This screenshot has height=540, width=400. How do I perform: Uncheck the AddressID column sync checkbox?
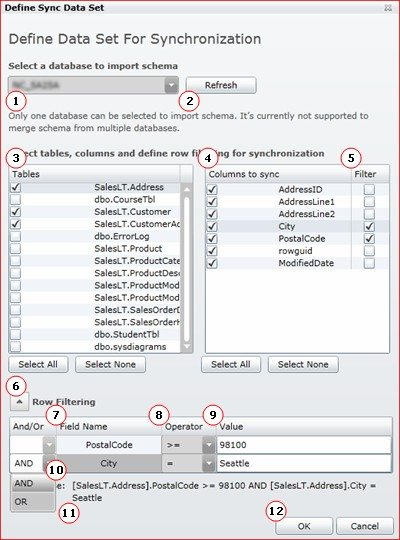pos(212,189)
